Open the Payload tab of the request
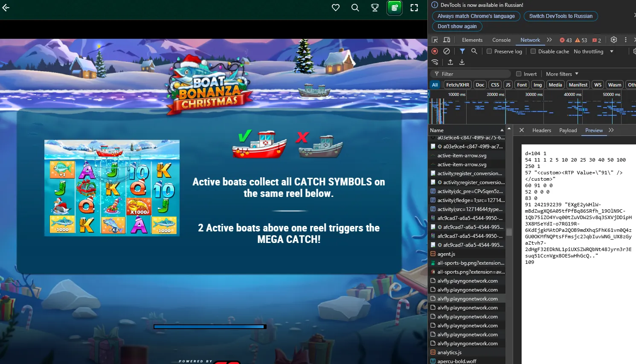The image size is (636, 364). tap(568, 130)
